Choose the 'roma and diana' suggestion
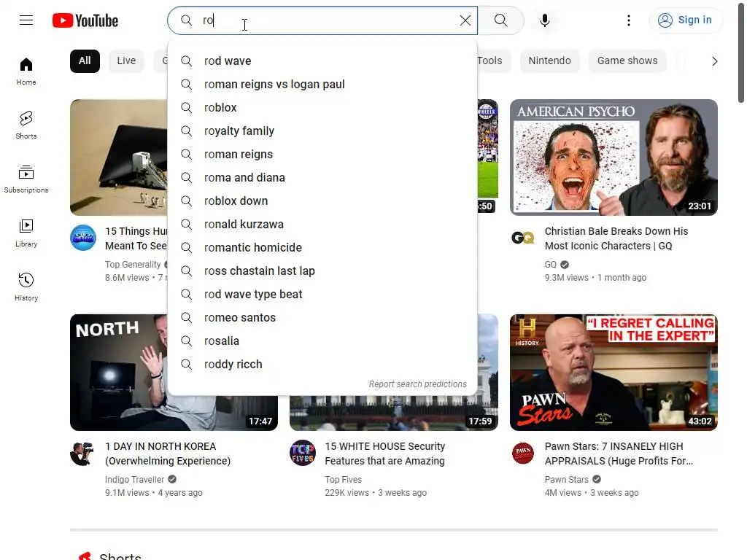Image resolution: width=747 pixels, height=560 pixels. point(322,178)
